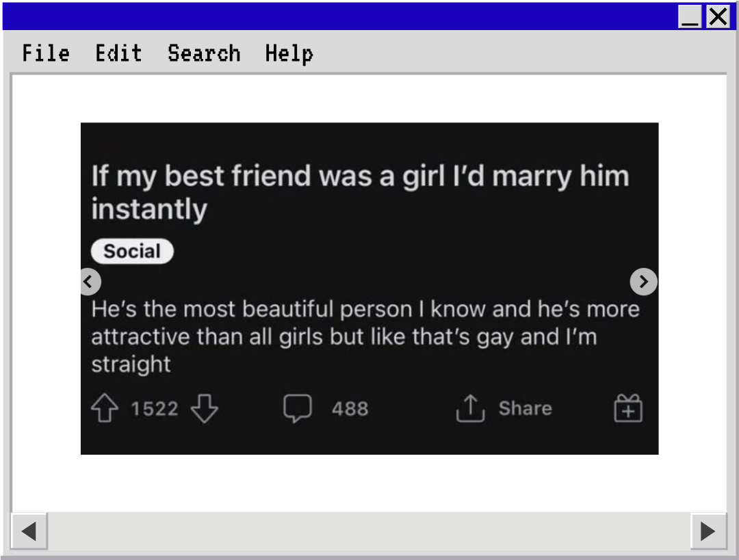This screenshot has width=739, height=560.
Task: Click the 1522 vote count
Action: (155, 409)
